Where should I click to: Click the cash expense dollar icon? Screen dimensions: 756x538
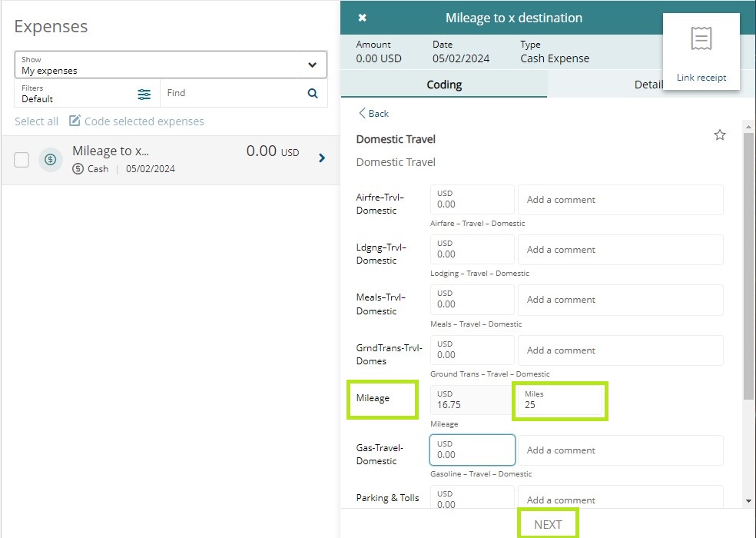point(51,159)
